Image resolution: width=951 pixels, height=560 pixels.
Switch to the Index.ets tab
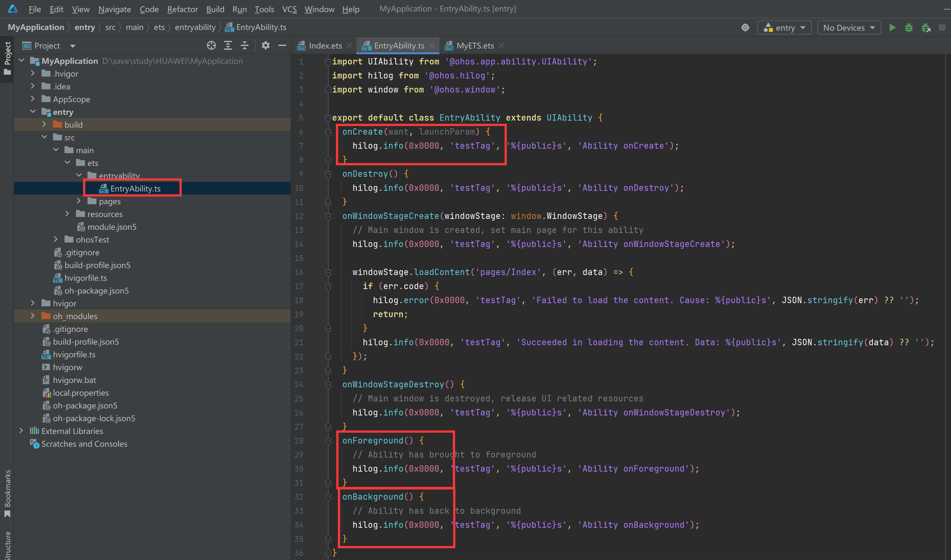click(324, 46)
